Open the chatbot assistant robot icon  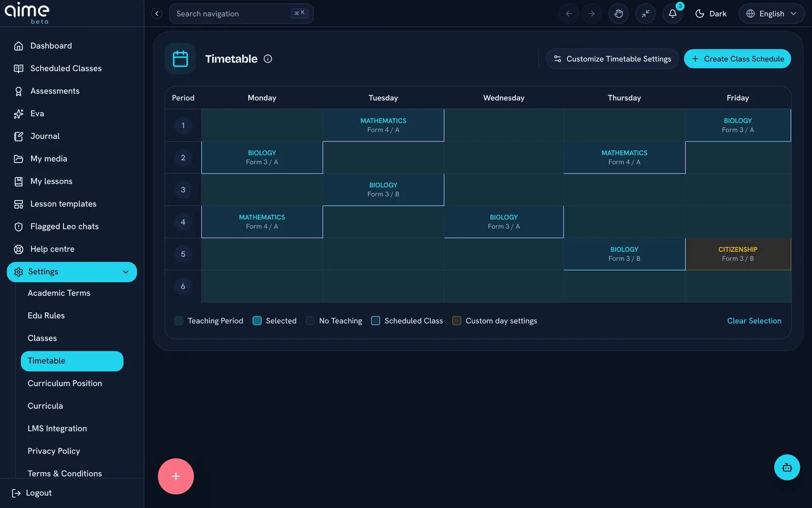[x=787, y=467]
